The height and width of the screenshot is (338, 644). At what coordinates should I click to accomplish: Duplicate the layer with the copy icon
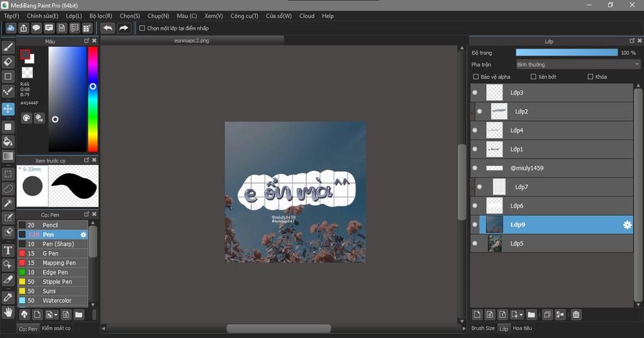pos(547,315)
